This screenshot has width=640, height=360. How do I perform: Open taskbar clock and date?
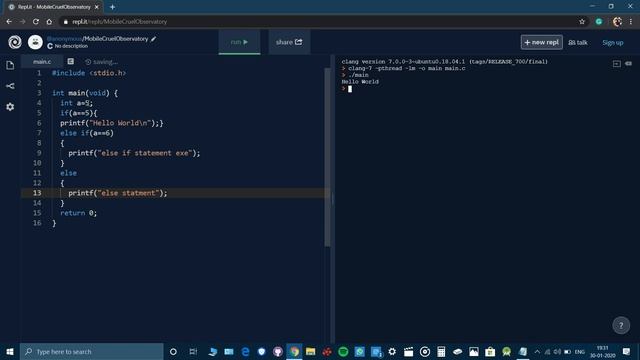tap(602, 351)
